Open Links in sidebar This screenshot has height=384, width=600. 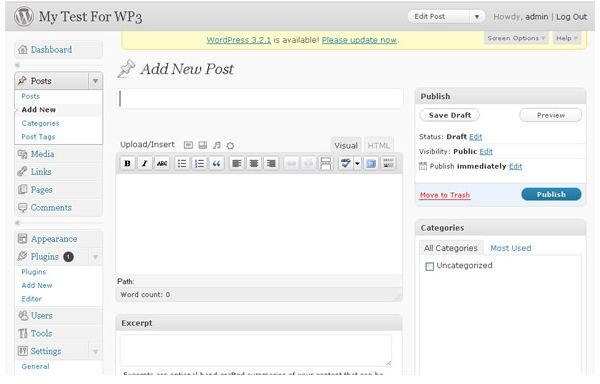pos(41,171)
